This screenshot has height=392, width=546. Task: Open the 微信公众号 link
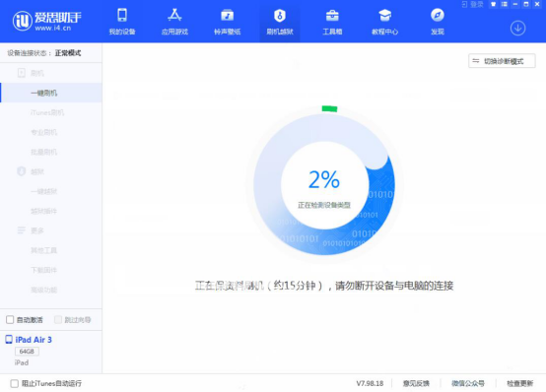tap(468, 383)
